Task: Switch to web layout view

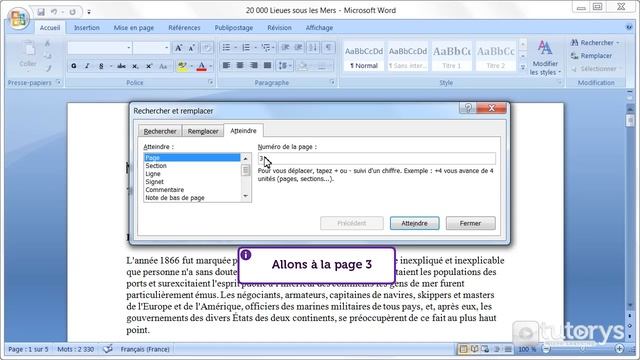Action: 485,349
